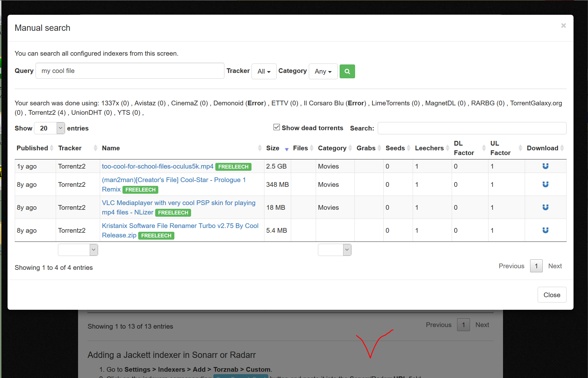Close Manual search with the X icon

click(x=563, y=25)
